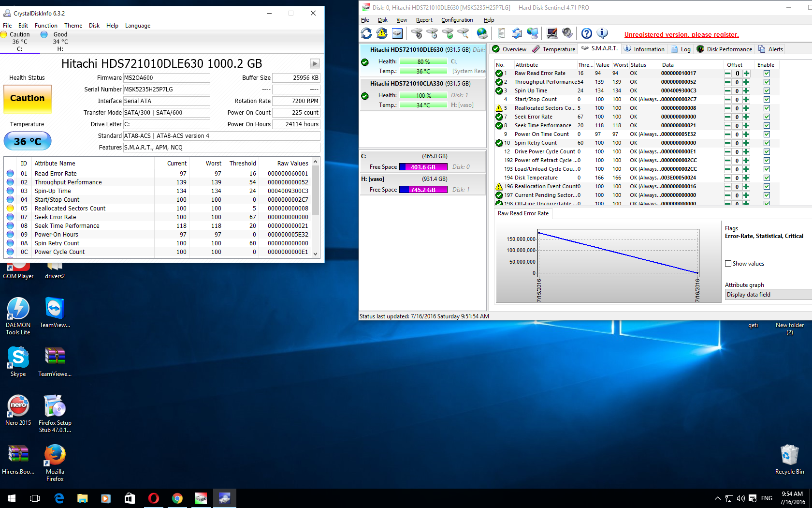Click the disk with green checkmark icon

click(x=448, y=33)
